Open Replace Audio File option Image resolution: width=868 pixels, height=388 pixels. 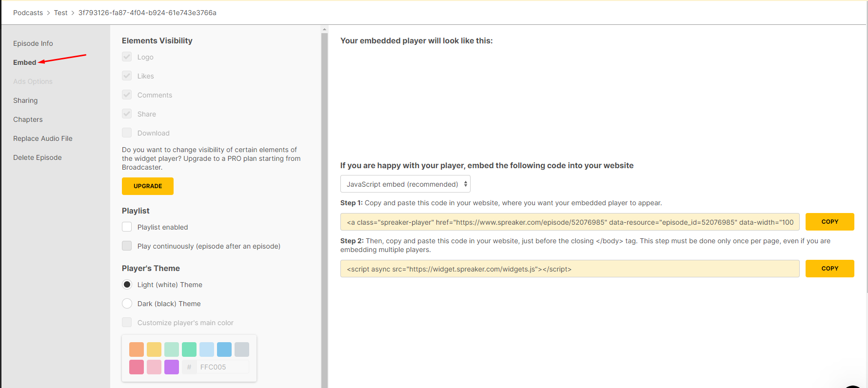coord(43,138)
